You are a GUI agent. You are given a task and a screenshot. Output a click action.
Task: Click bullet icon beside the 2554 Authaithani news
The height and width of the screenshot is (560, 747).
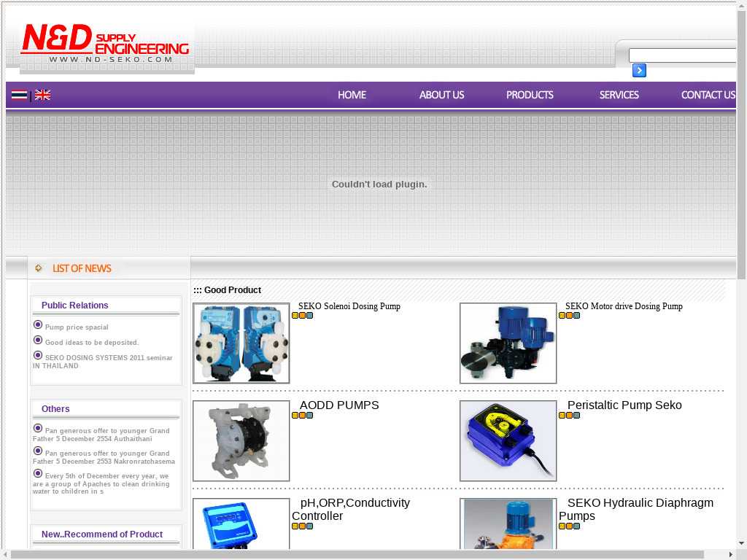click(x=38, y=428)
